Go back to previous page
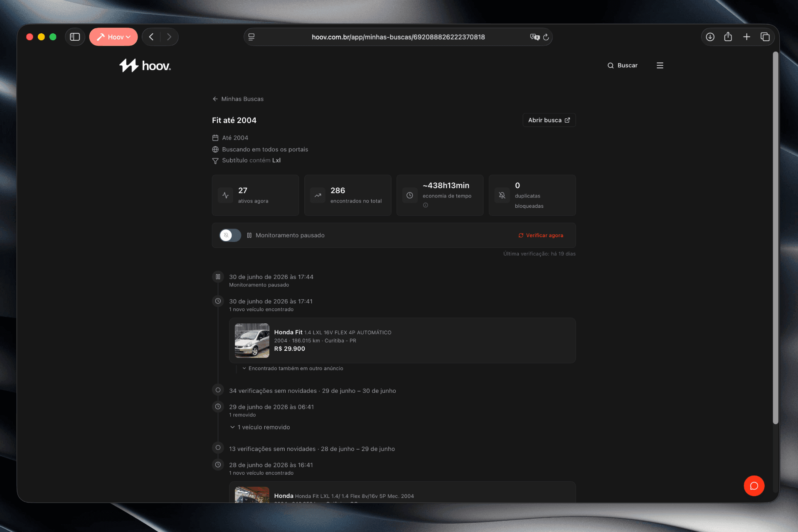 tap(151, 37)
